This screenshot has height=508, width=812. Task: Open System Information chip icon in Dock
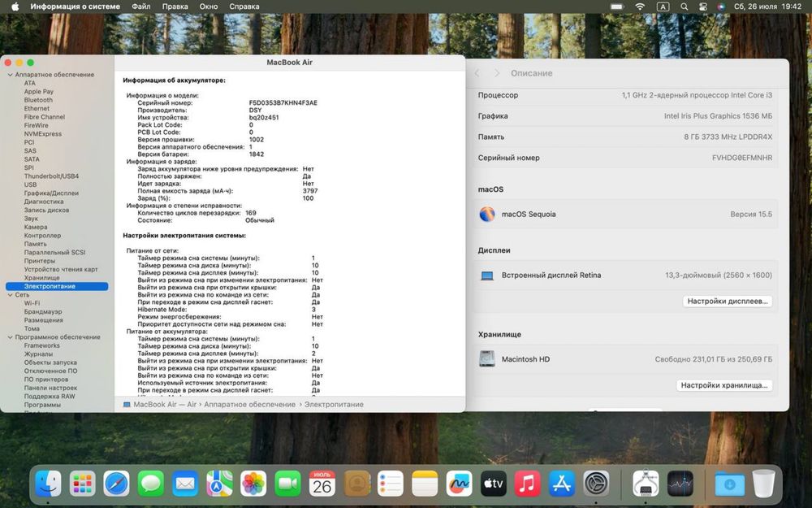tap(646, 484)
